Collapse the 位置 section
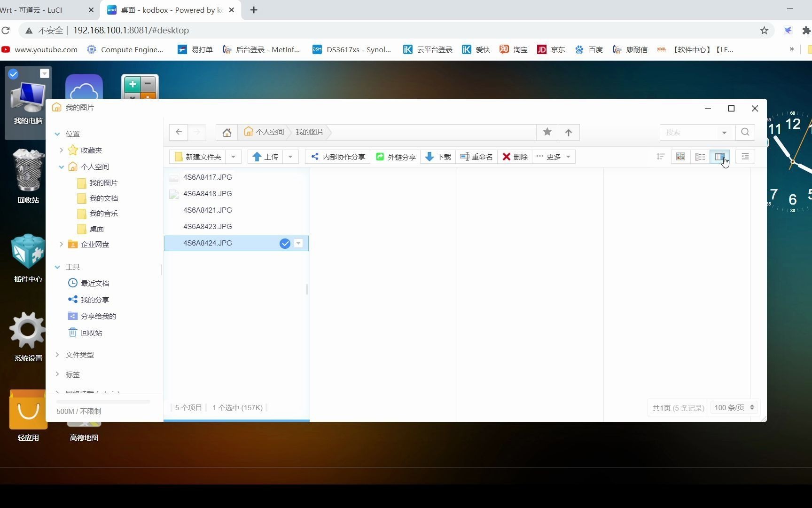812x508 pixels. click(57, 134)
